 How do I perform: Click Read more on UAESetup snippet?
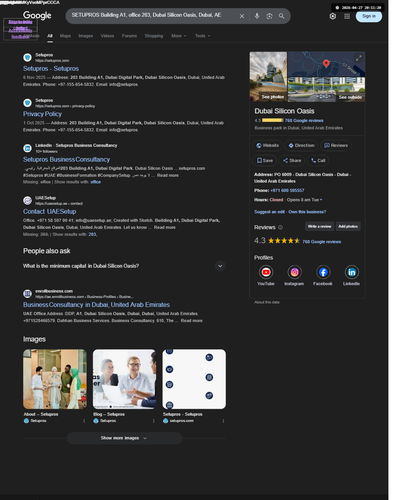[x=165, y=227]
